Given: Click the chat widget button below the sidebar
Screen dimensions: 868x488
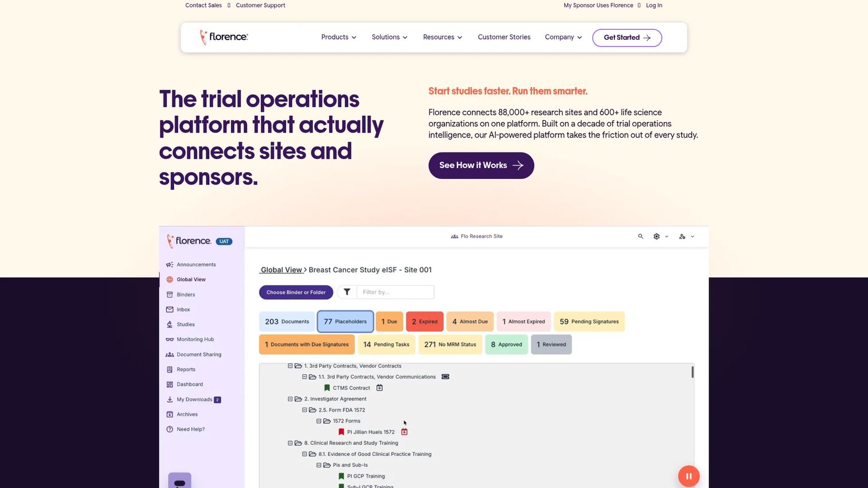Looking at the screenshot, I should 179,481.
